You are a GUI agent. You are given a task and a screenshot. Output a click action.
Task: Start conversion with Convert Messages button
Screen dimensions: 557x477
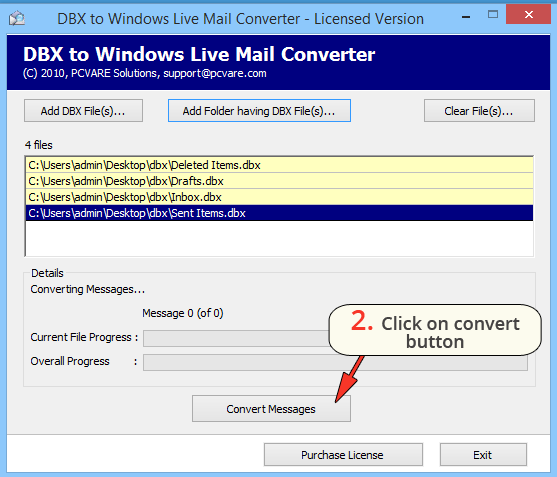[x=271, y=409]
